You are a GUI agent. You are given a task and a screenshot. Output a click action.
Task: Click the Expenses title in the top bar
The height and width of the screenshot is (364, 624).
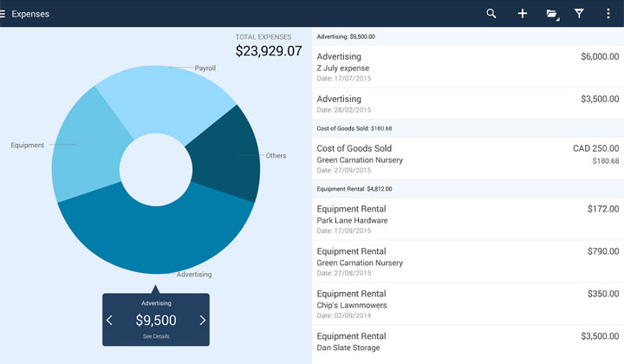(30, 14)
